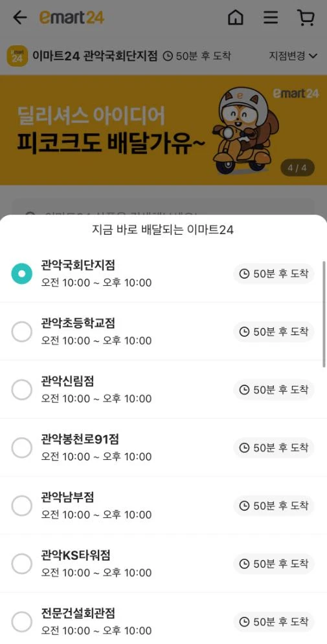Select the 관악국회단지점 radio button
The image size is (327, 644).
pos(21,274)
